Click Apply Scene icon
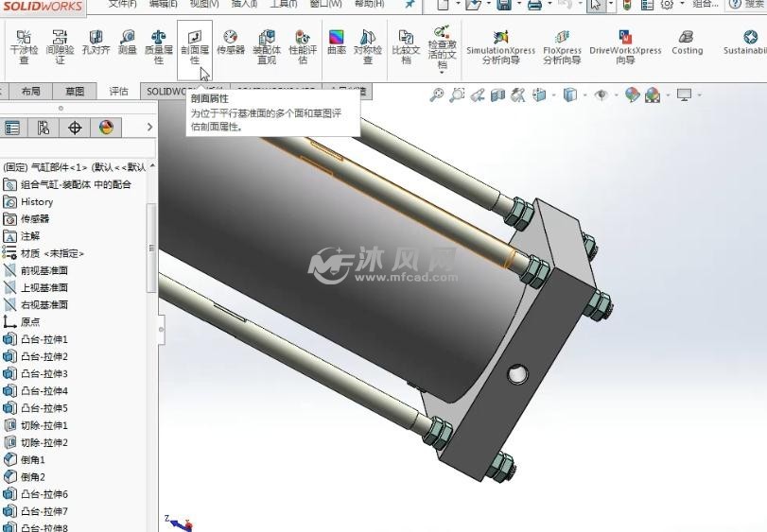The image size is (767, 532). [653, 94]
